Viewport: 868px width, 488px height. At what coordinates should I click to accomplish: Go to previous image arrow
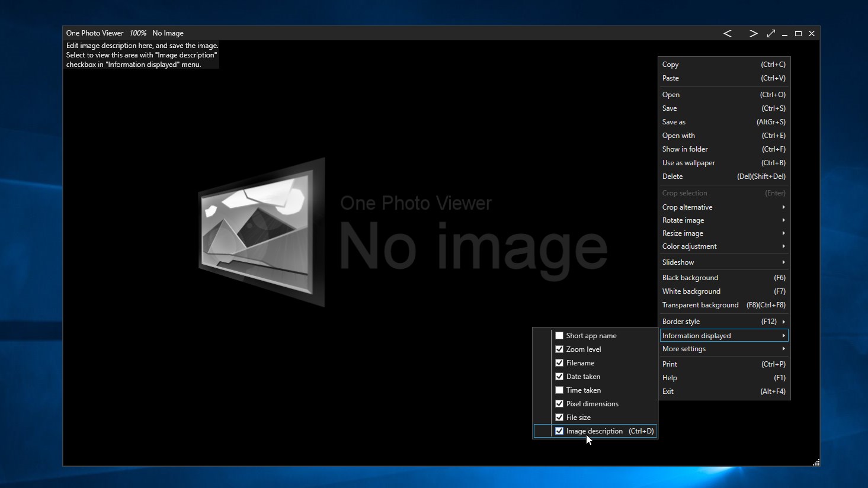click(728, 34)
